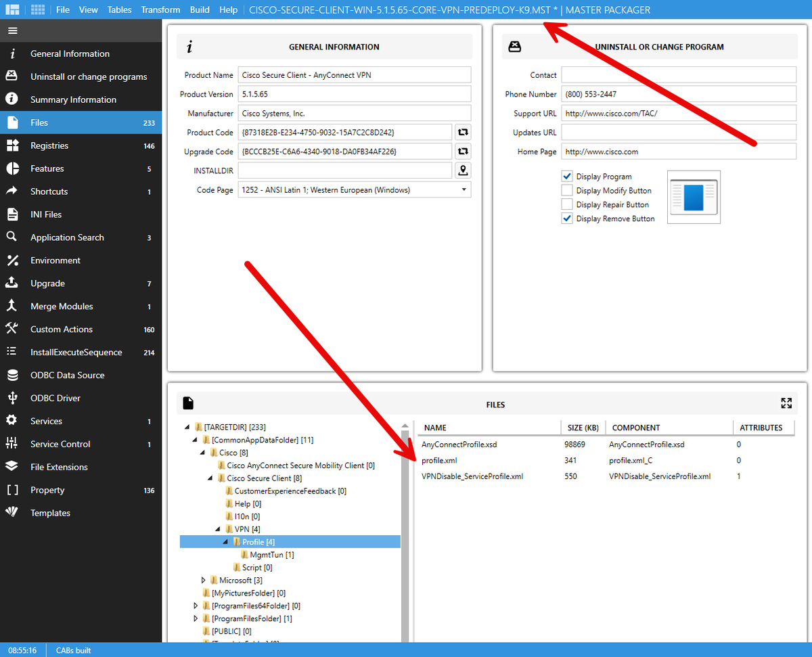Open the Build menu
This screenshot has height=657, width=812.
click(x=200, y=9)
